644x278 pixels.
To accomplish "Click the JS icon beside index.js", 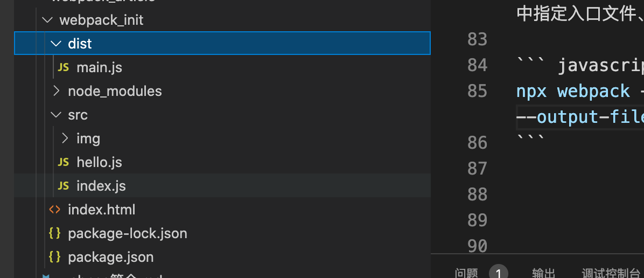I will click(x=63, y=186).
